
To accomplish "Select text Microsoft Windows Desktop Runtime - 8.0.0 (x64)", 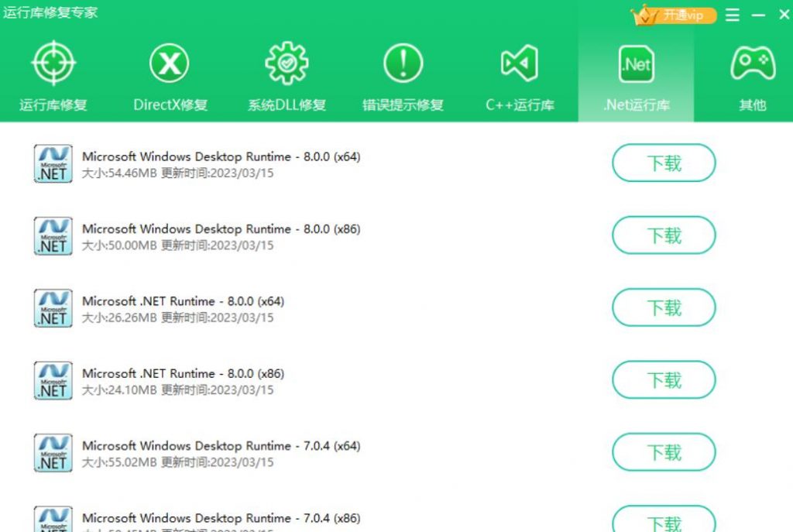I will pyautogui.click(x=221, y=156).
